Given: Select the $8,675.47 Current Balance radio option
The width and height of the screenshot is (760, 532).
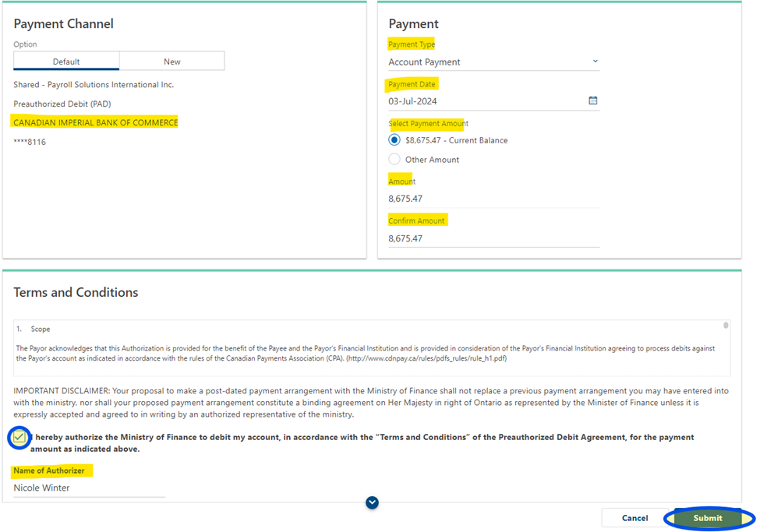Looking at the screenshot, I should pyautogui.click(x=394, y=140).
